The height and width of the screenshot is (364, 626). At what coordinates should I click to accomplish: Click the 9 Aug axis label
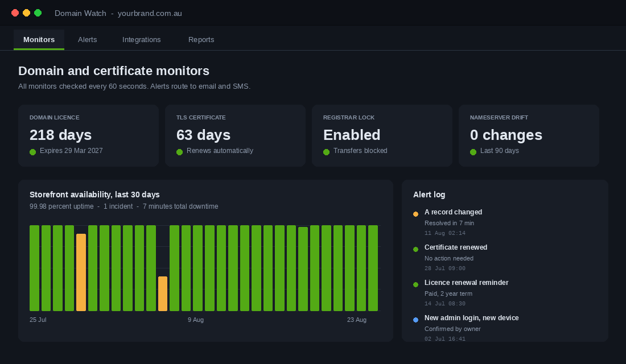point(196,320)
